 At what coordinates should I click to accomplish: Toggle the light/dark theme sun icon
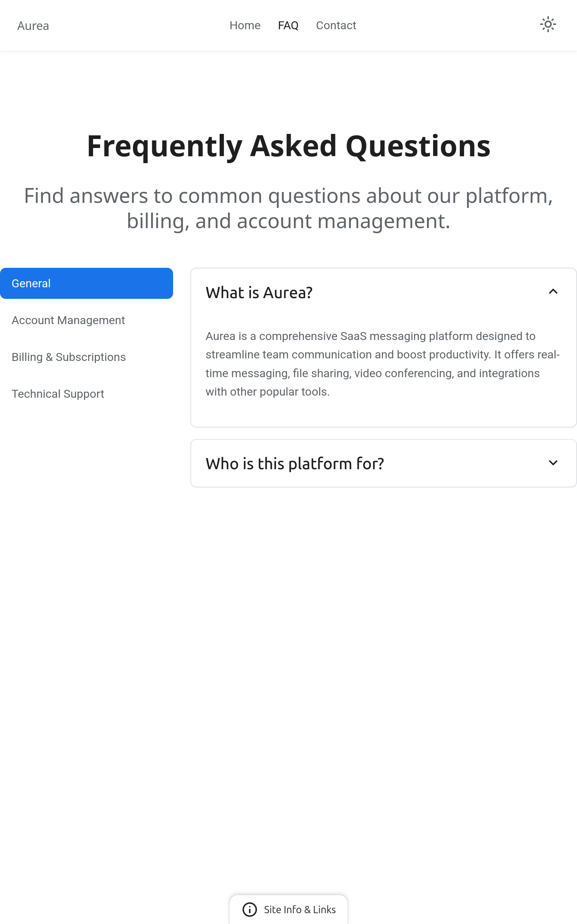pyautogui.click(x=548, y=25)
